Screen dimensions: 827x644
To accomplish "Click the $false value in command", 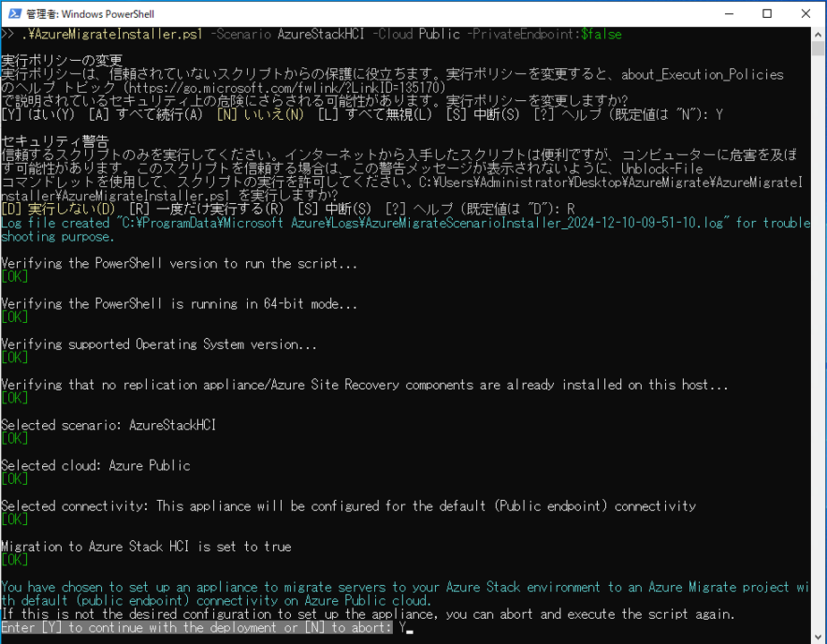I will coord(601,34).
